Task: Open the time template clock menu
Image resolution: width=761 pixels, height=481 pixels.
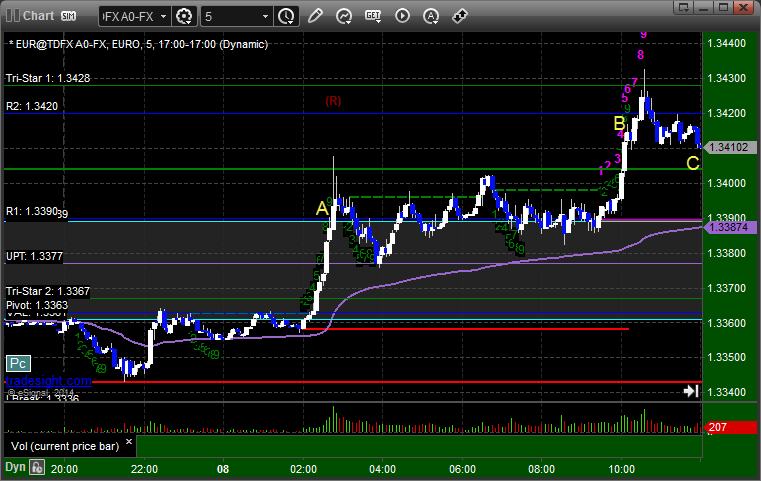Action: click(x=286, y=17)
